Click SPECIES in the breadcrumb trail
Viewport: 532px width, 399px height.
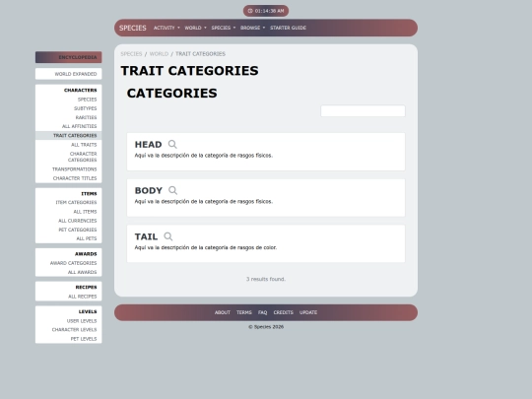coord(131,54)
